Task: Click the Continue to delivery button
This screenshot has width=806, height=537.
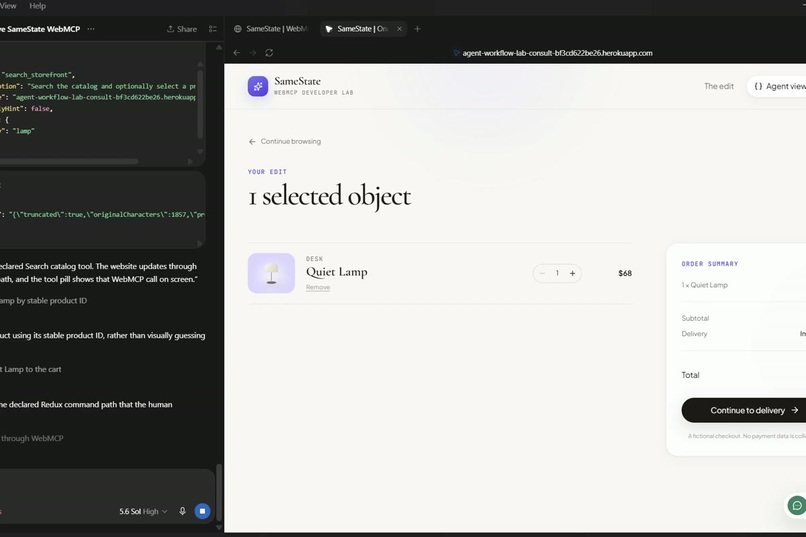Action: [745, 410]
